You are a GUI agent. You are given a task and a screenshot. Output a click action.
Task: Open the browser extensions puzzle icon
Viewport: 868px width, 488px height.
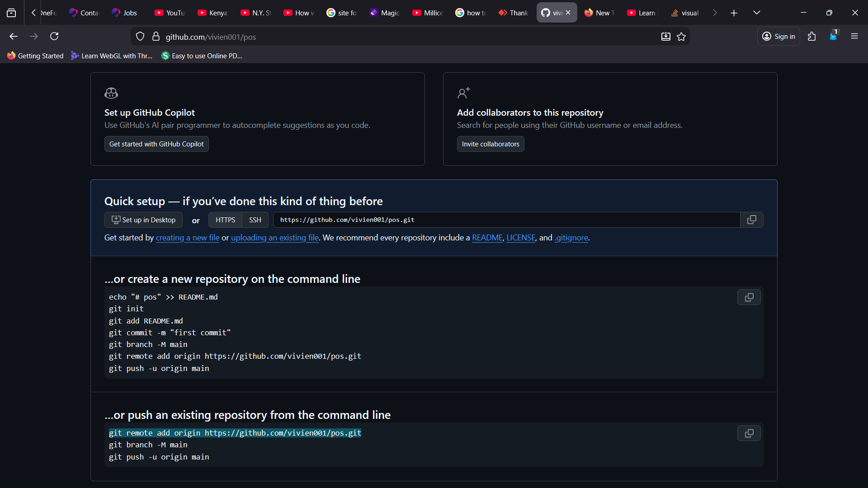pyautogui.click(x=811, y=37)
